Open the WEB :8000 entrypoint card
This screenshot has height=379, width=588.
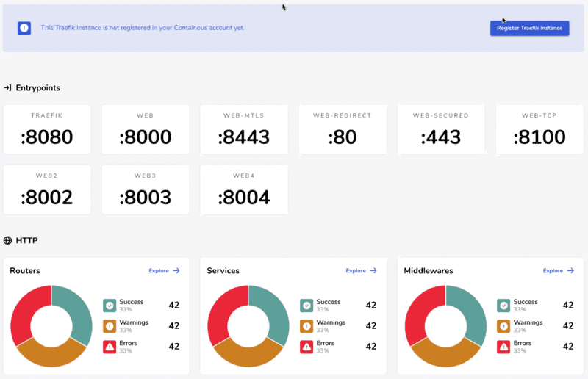[x=146, y=129]
